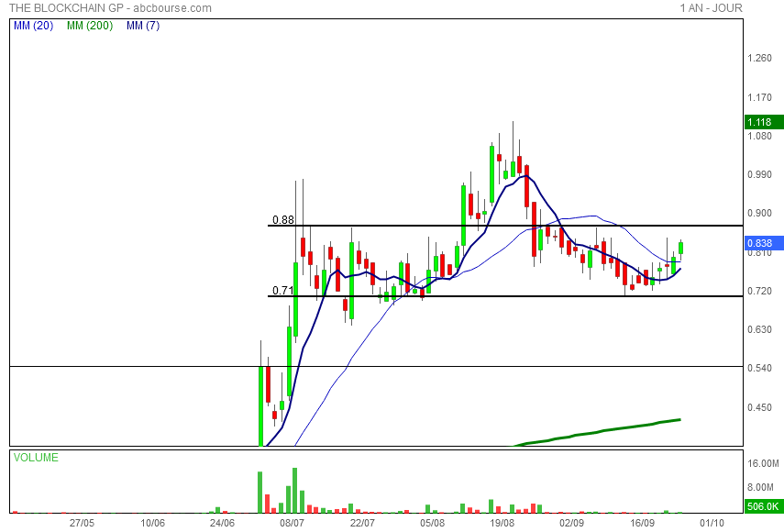Image resolution: width=784 pixels, height=532 pixels.
Task: Click the blue 0.838 last price tag
Action: click(764, 243)
